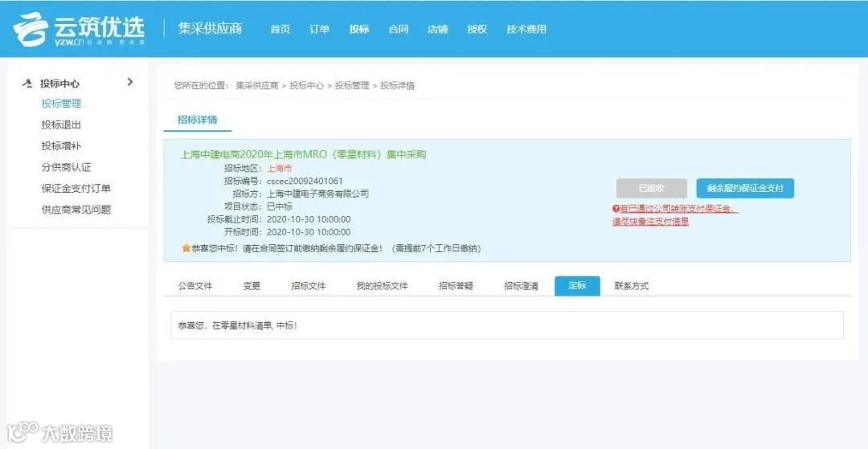This screenshot has width=868, height=449.
Task: Click the red 上海市 region value
Action: (x=280, y=168)
